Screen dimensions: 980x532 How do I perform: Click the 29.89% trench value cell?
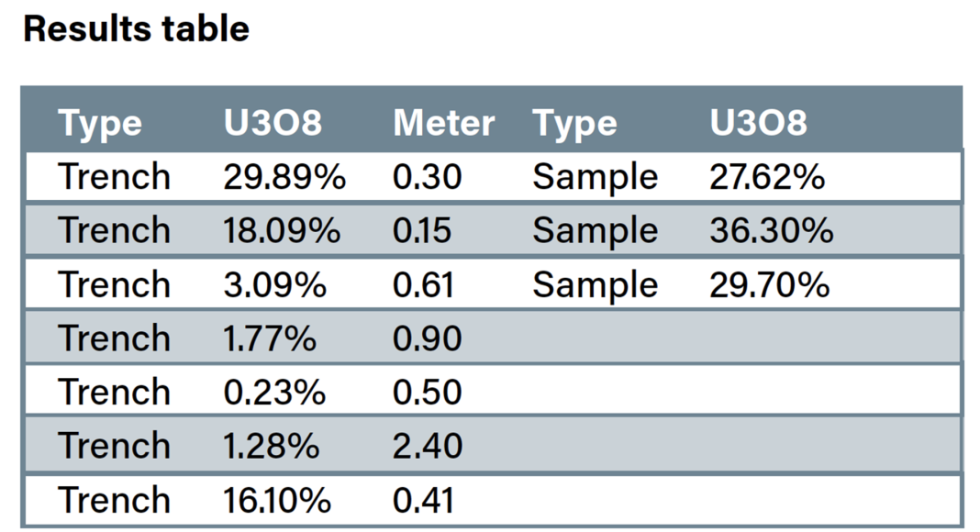coord(284,177)
